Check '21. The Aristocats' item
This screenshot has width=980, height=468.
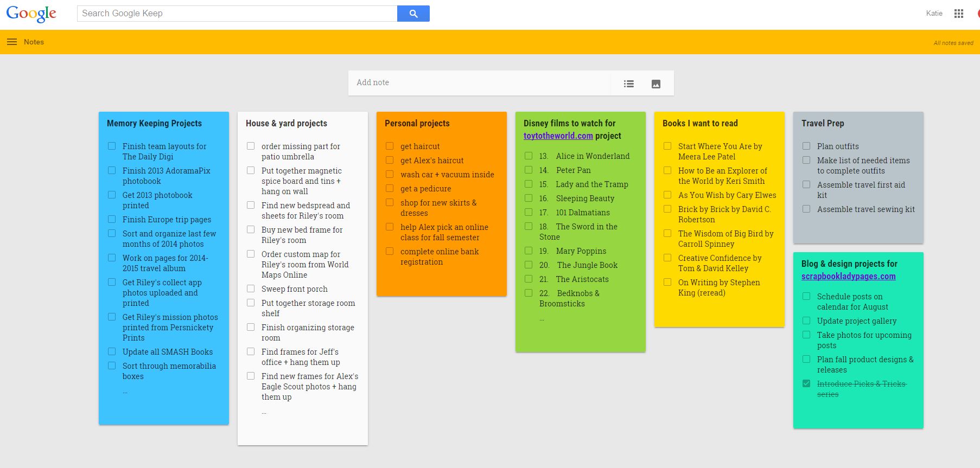tap(529, 279)
